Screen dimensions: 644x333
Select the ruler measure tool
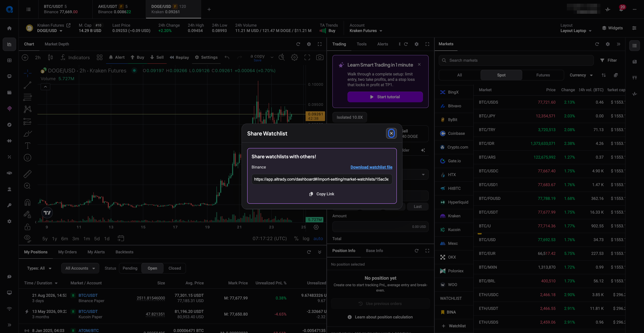point(28,174)
